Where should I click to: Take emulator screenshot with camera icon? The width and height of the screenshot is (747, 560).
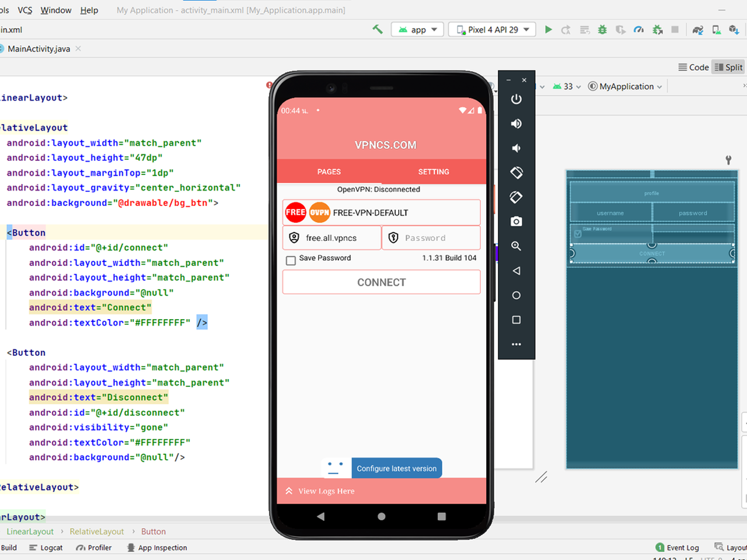(x=516, y=222)
